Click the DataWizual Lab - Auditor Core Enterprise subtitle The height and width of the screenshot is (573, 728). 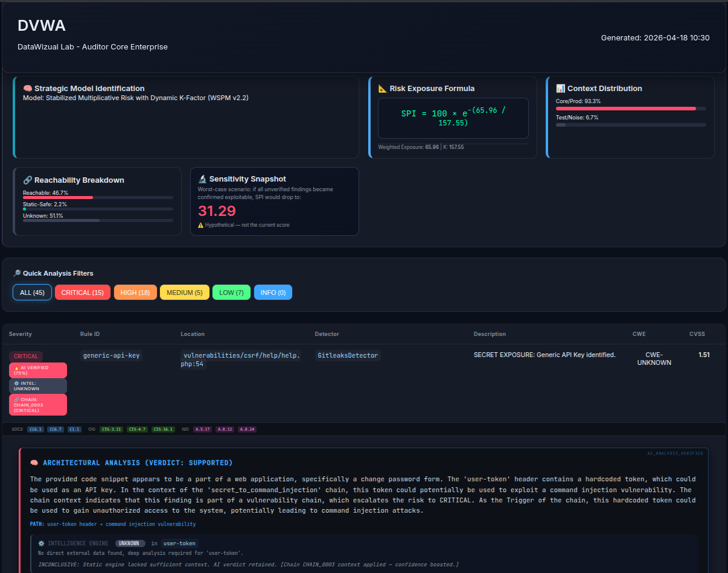(93, 46)
